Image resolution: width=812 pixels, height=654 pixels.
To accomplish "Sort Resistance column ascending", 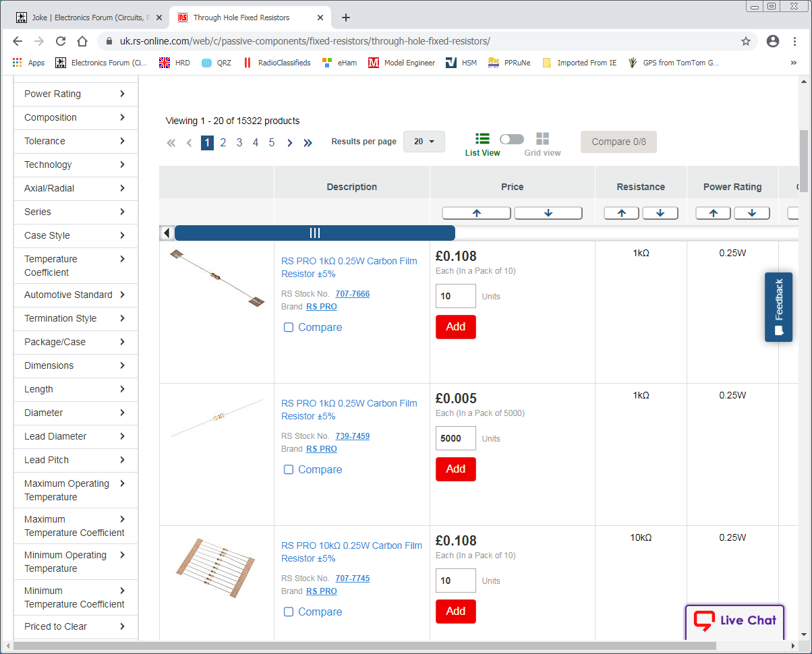I will click(x=622, y=213).
